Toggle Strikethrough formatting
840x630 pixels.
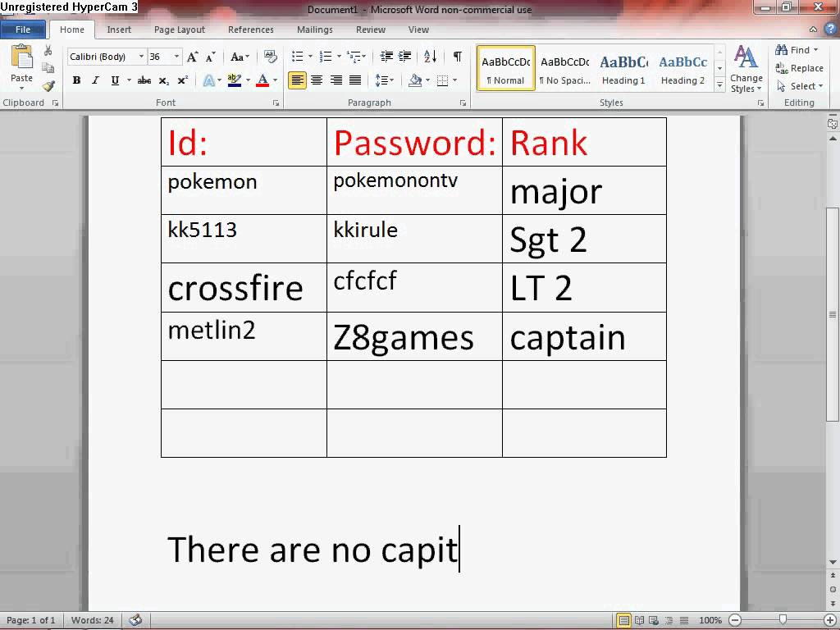click(x=144, y=80)
